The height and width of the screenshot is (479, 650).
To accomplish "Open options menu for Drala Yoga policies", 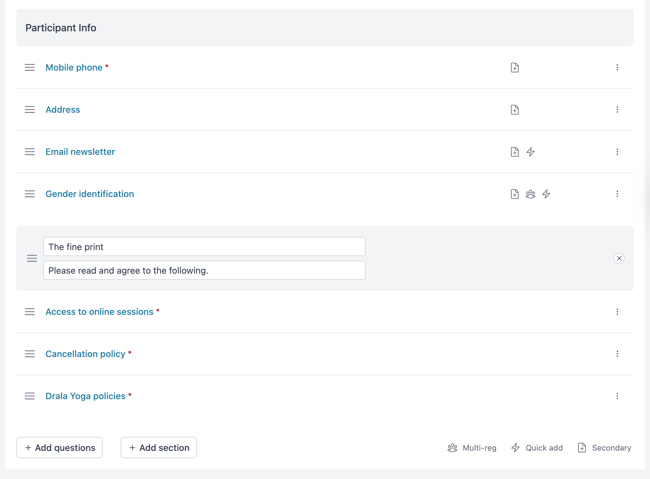I will click(617, 396).
